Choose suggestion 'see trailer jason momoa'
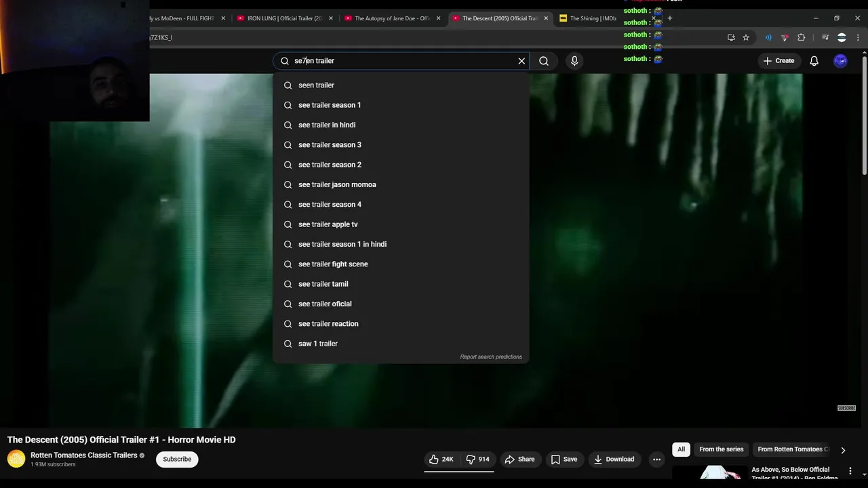Viewport: 868px width, 488px height. point(401,184)
